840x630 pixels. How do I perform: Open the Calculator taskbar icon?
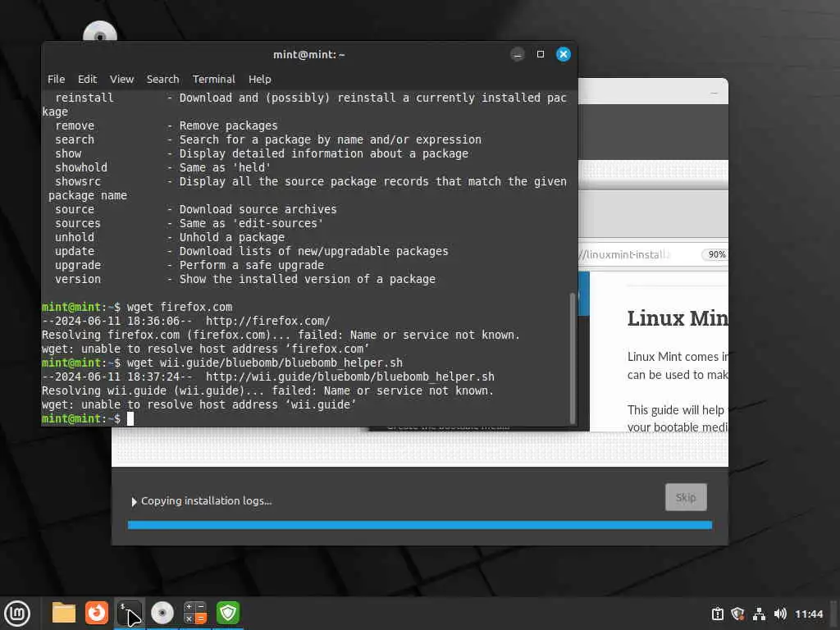(195, 613)
